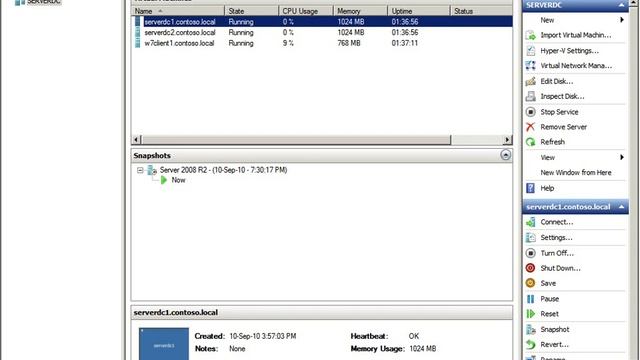Click the horizontal scrollbar thumb in VM list
The width and height of the screenshot is (640, 360).
296,140
